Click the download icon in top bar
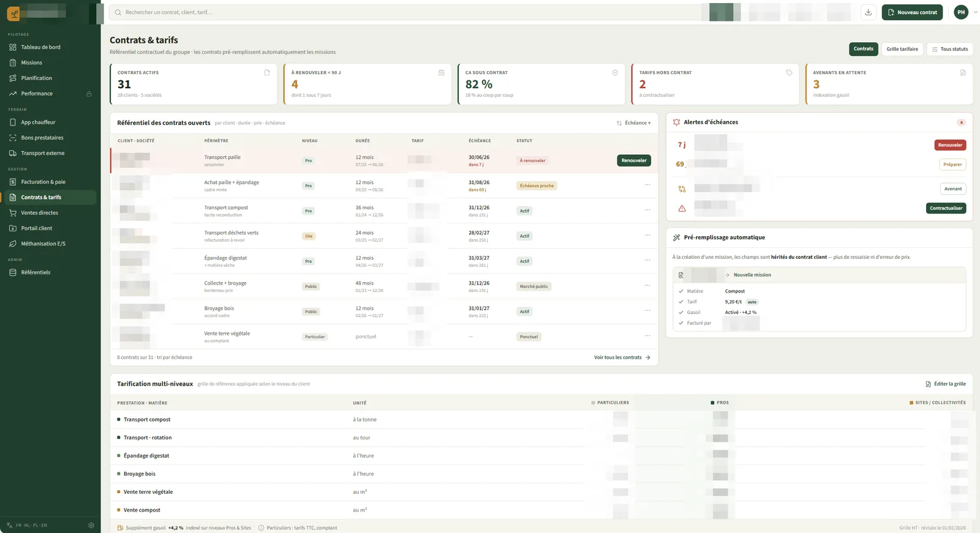 868,12
